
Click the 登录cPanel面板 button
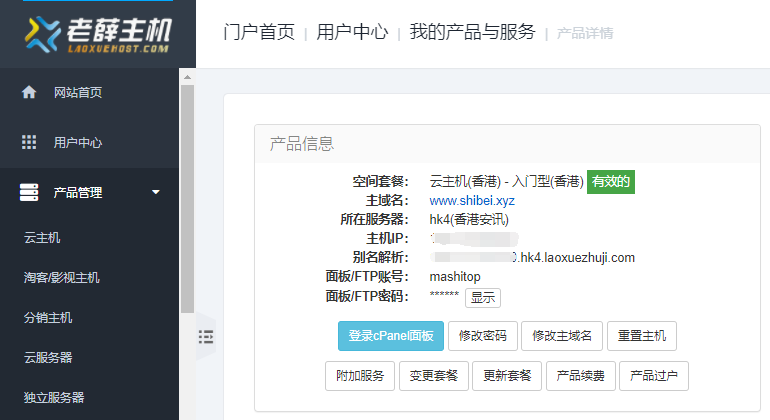click(x=390, y=336)
